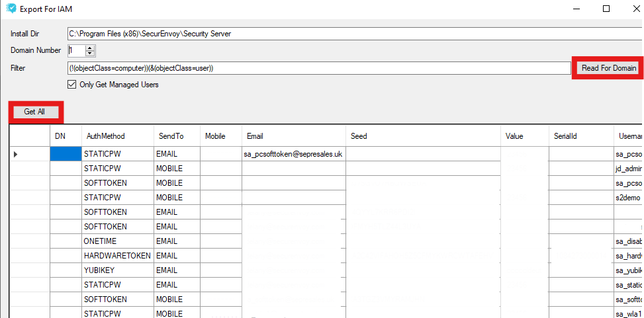644x318 pixels.
Task: Click the current row arrow indicator
Action: click(x=16, y=154)
